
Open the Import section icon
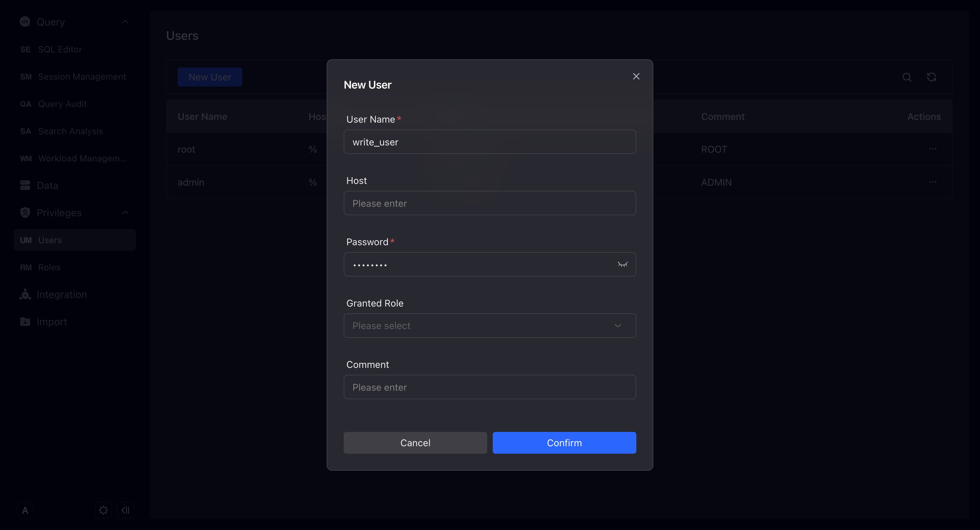[x=25, y=322]
